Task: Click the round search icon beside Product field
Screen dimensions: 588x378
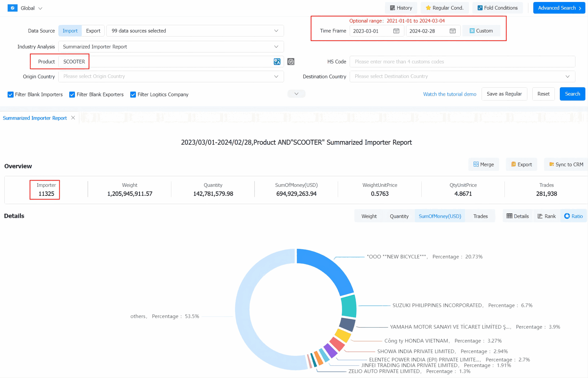Action: tap(291, 62)
